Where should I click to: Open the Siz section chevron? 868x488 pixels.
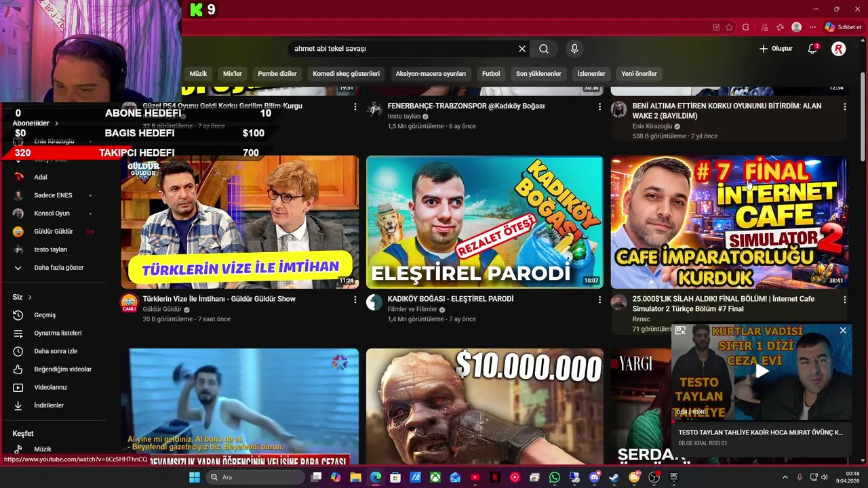[x=30, y=297]
